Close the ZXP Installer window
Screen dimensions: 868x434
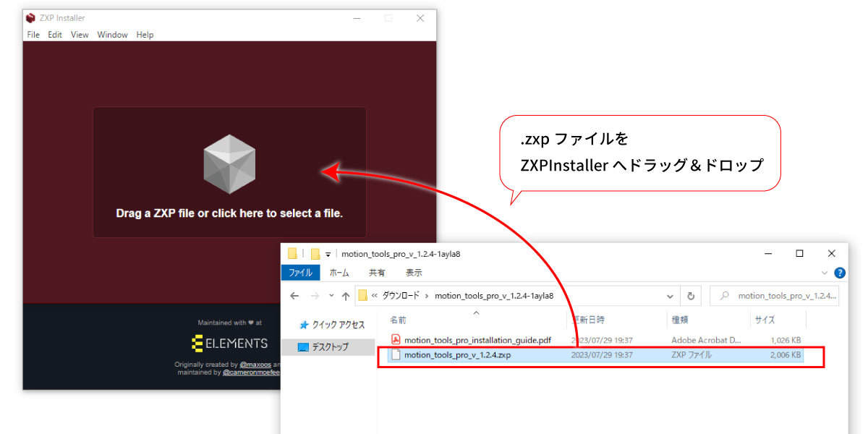[x=420, y=18]
